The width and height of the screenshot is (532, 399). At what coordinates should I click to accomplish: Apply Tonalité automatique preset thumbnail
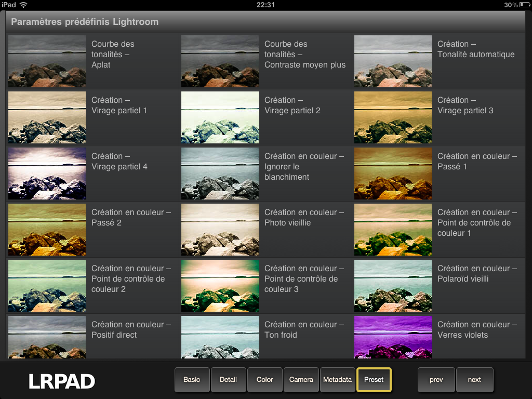(393, 61)
